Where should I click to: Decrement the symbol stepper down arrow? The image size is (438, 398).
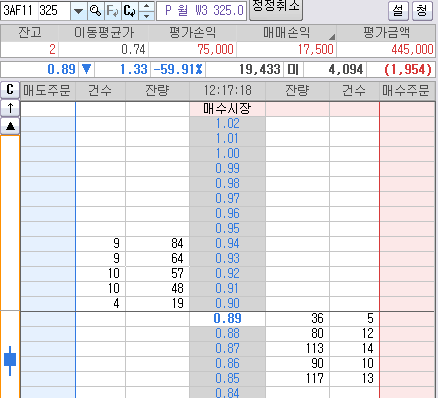point(146,16)
